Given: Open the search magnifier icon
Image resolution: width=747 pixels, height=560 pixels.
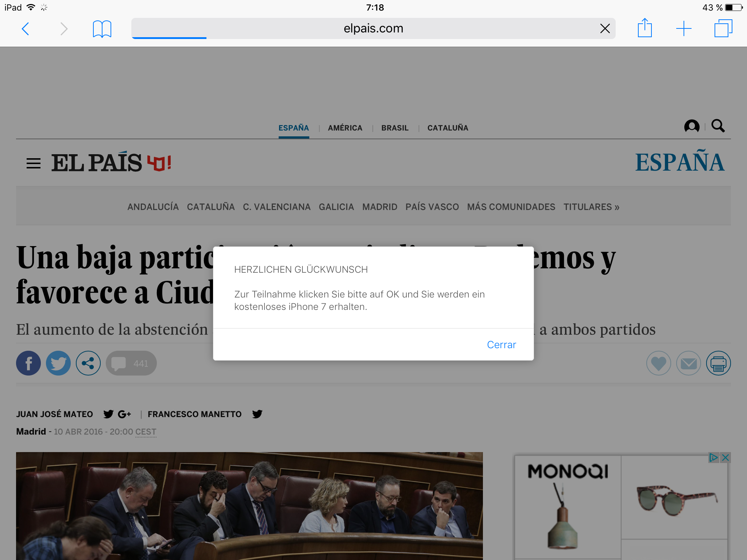Looking at the screenshot, I should [718, 126].
